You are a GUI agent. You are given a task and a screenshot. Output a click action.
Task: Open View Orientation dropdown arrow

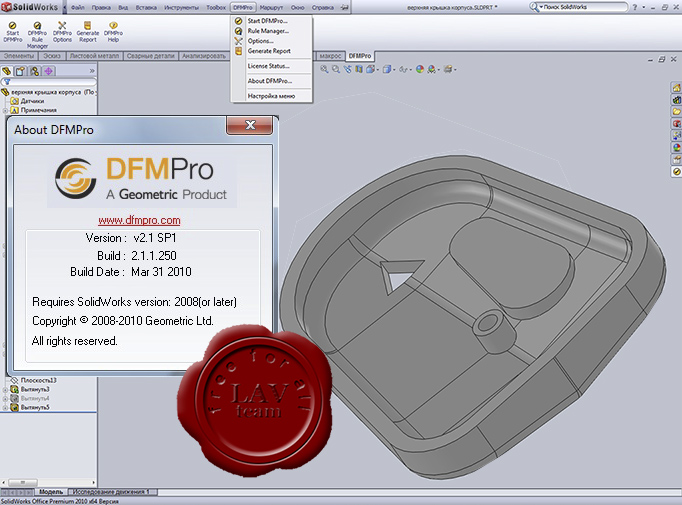(377, 70)
